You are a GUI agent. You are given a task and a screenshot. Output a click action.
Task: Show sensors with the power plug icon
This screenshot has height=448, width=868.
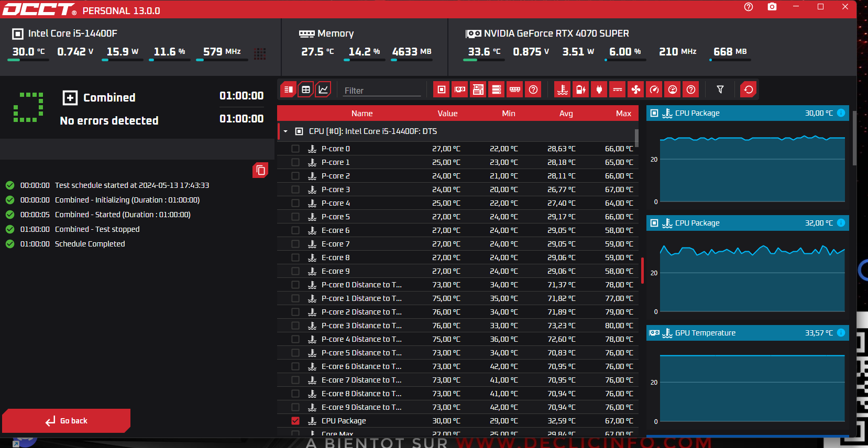click(599, 89)
